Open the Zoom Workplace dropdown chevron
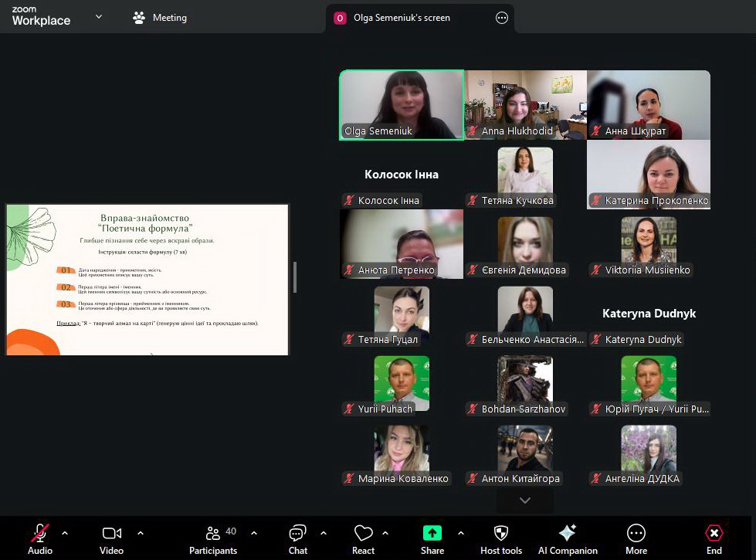 (x=99, y=16)
